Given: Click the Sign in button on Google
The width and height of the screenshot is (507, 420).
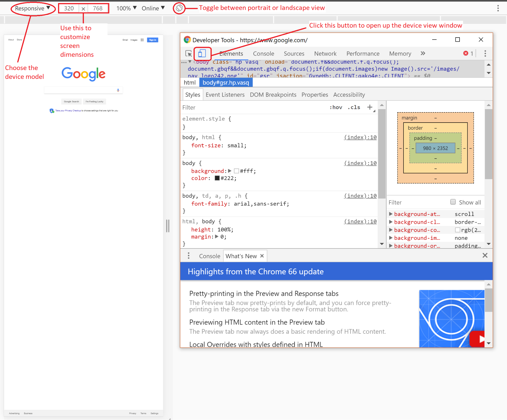Looking at the screenshot, I should 152,40.
